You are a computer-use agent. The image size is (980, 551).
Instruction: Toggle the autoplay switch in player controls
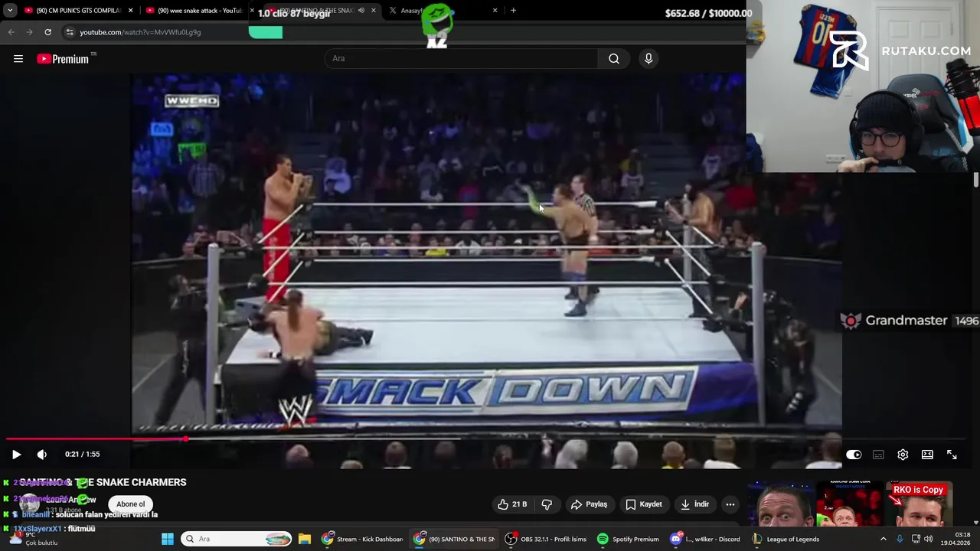pyautogui.click(x=854, y=455)
